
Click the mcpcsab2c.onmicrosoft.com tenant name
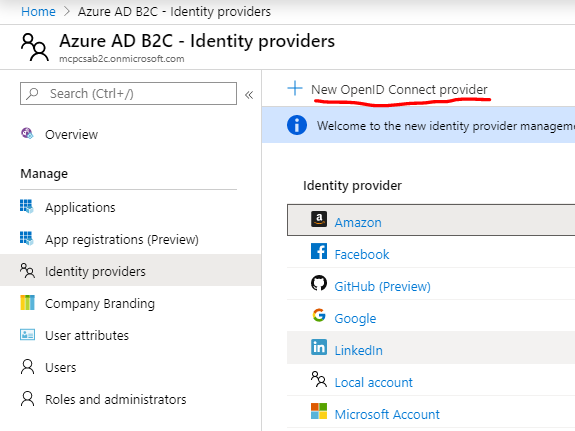click(x=122, y=59)
